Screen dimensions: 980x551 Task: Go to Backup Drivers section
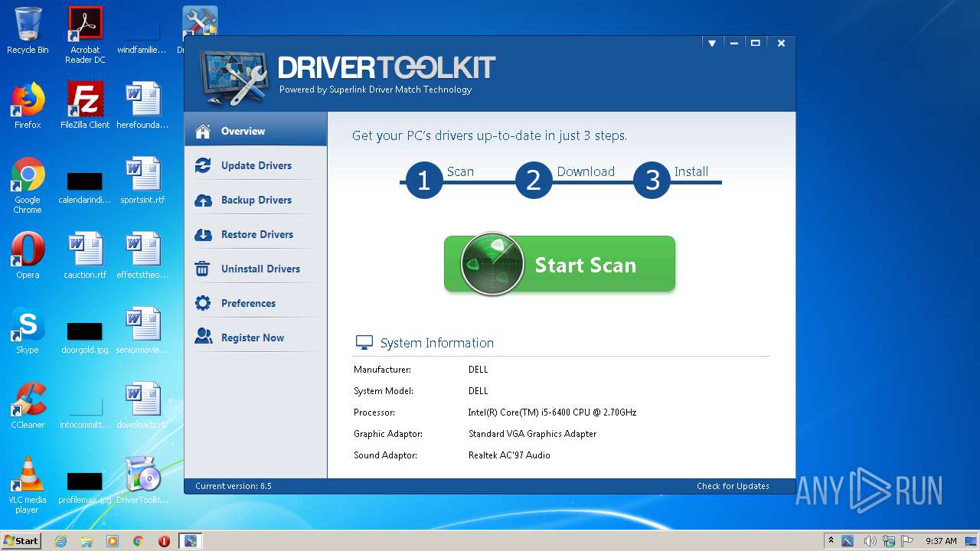coord(256,200)
